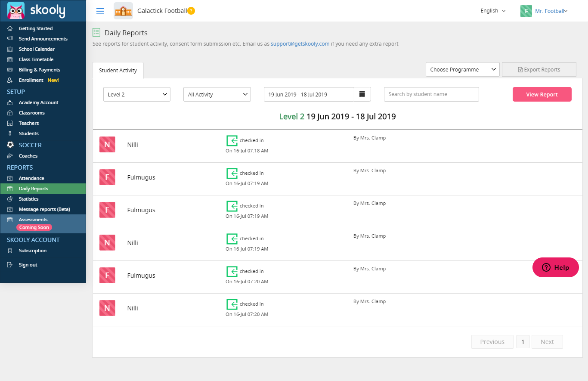Open the All Activity filter dropdown
Screen dimensions: 588x381
(217, 95)
